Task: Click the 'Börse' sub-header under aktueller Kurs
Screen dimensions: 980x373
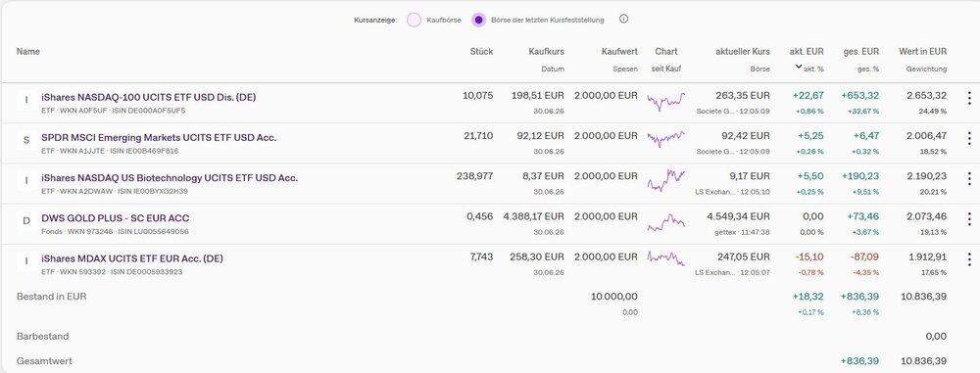Action: coord(760,69)
